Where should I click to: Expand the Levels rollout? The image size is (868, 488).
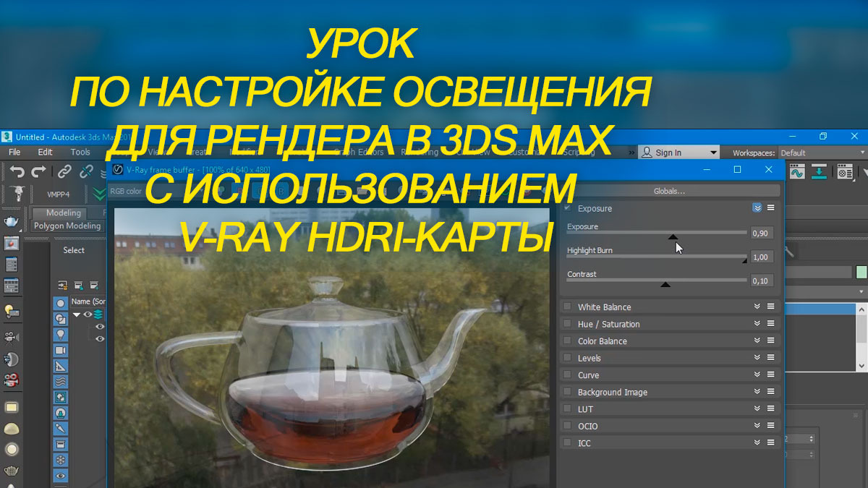757,358
